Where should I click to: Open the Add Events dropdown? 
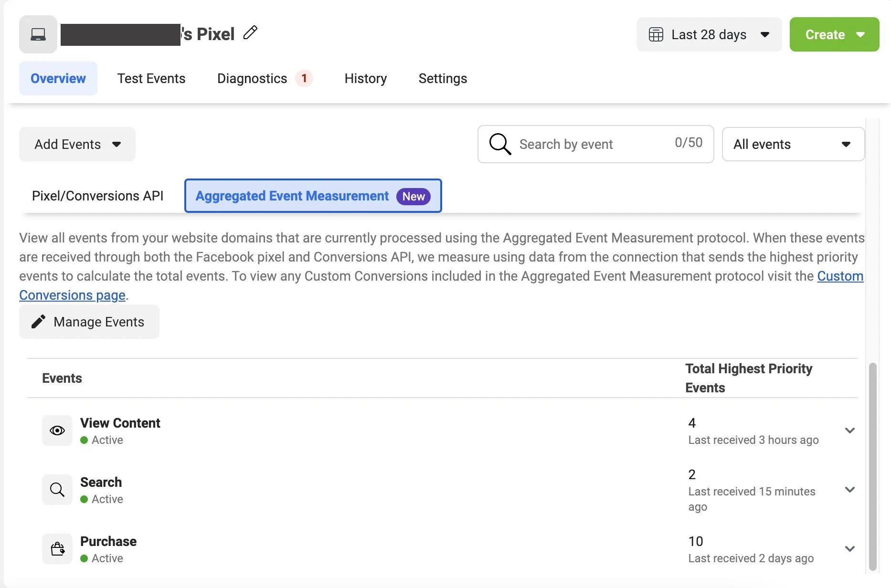click(x=77, y=144)
